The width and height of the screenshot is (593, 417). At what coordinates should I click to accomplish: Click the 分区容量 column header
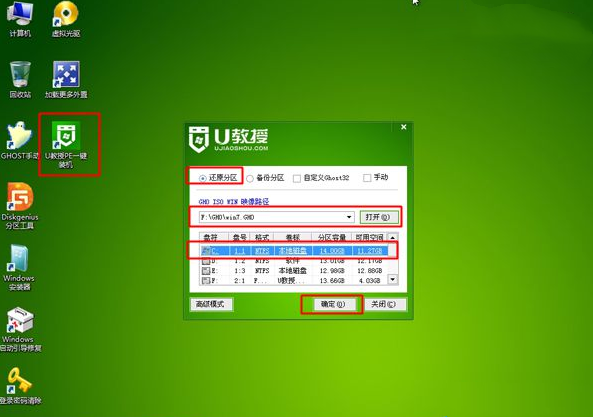[x=332, y=237]
